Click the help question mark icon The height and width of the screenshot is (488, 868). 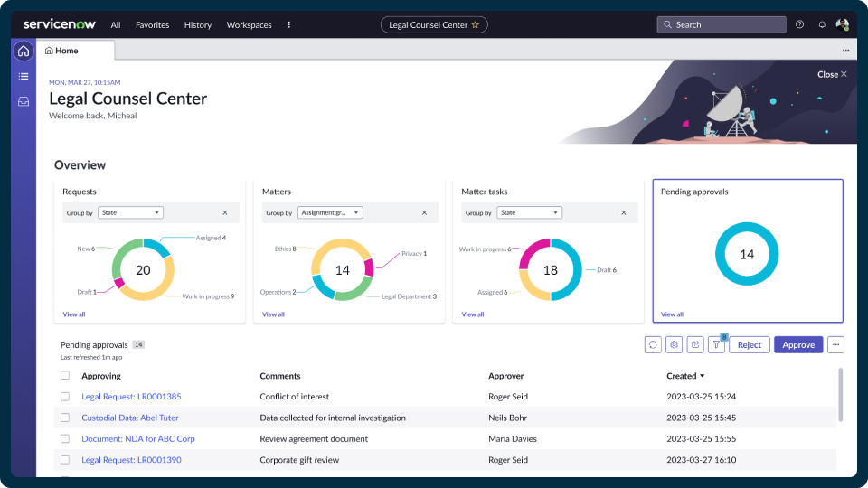[799, 24]
